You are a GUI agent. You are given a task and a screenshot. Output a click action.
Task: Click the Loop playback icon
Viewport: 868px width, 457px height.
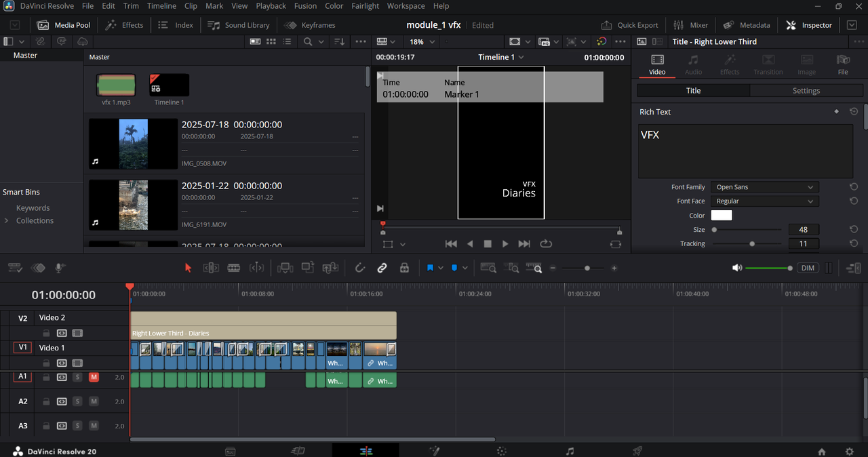[546, 244]
